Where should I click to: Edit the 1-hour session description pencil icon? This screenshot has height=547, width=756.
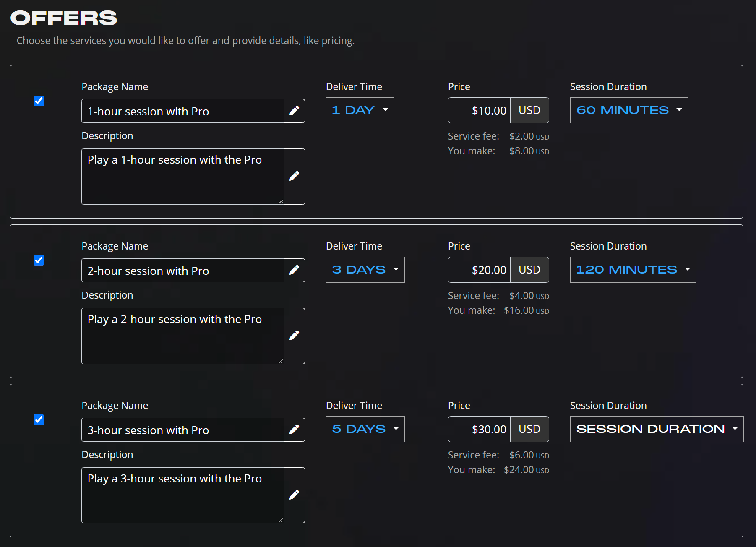pos(294,176)
